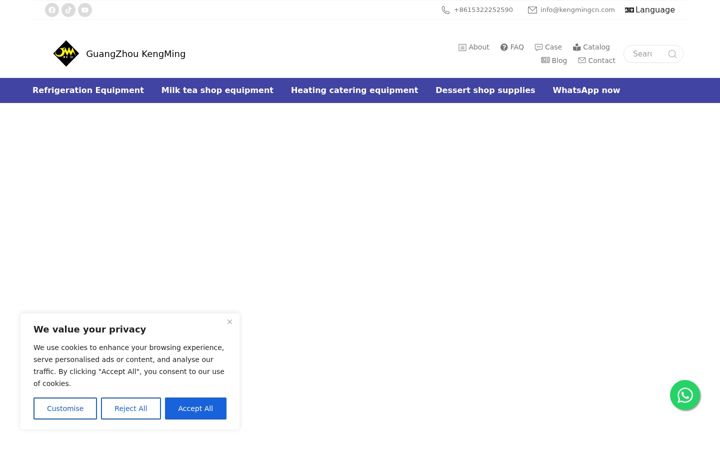Image resolution: width=720 pixels, height=450 pixels.
Task: Open the Case page
Action: click(x=548, y=47)
